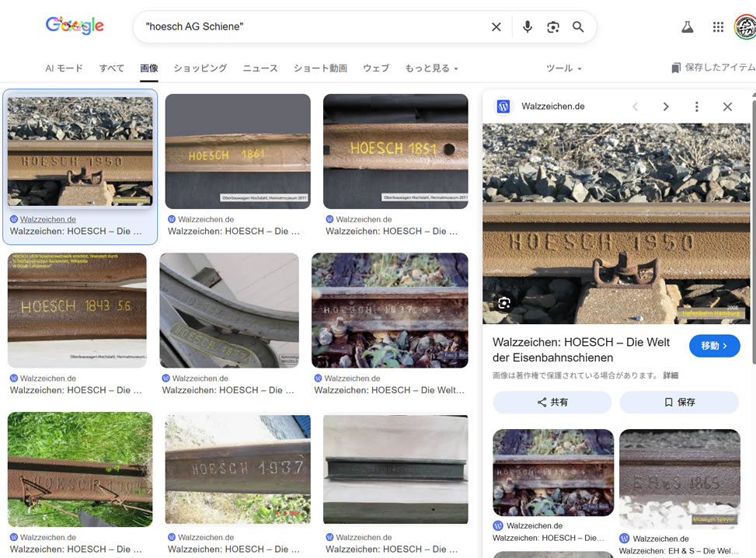The height and width of the screenshot is (558, 756).
Task: Click Lens icon on HOESCH 1950 preview
Action: tap(504, 303)
